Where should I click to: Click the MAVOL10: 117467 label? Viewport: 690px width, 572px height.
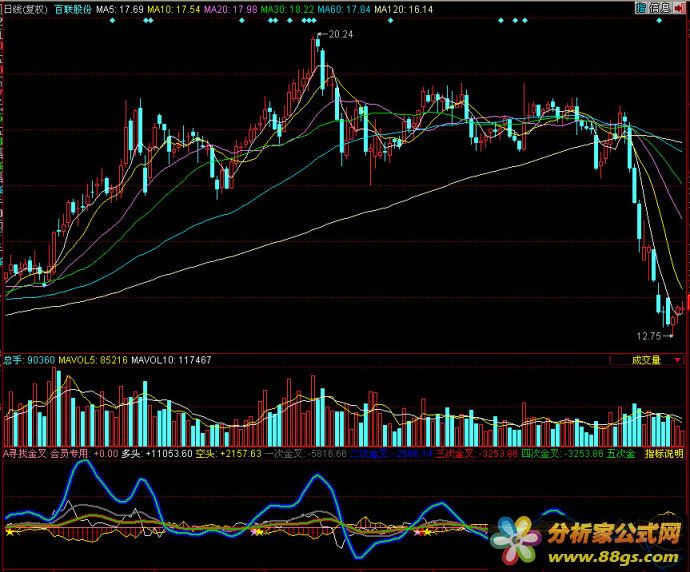coord(171,360)
